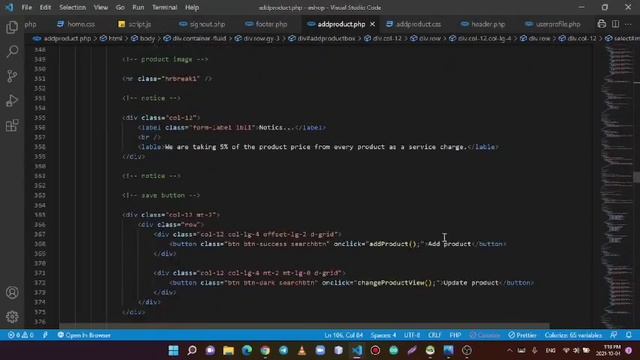Click the ENG language indicator in tray
Image resolution: width=640 pixels, height=360 pixels.
tap(550, 350)
